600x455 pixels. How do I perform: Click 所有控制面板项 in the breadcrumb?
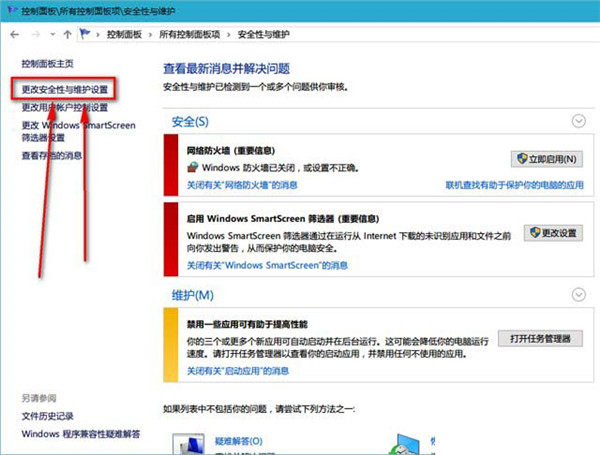[x=197, y=34]
